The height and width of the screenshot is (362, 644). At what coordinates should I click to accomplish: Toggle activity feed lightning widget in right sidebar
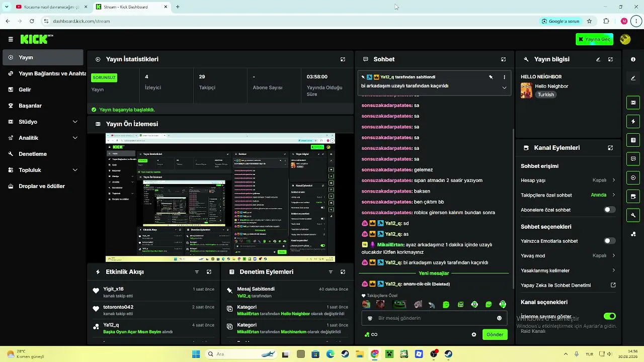(633, 121)
